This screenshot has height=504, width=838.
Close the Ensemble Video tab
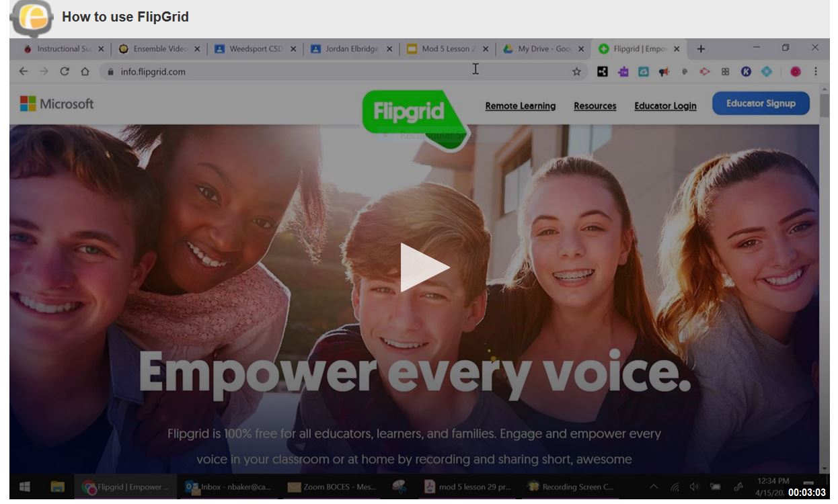197,48
